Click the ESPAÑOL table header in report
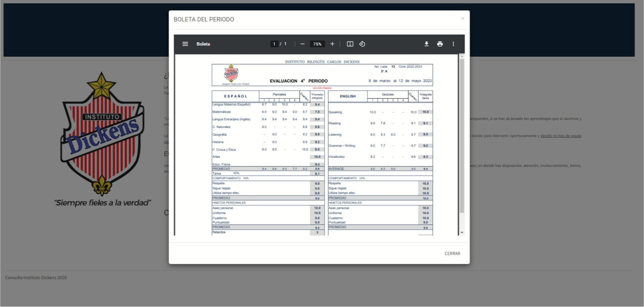 pyautogui.click(x=235, y=97)
